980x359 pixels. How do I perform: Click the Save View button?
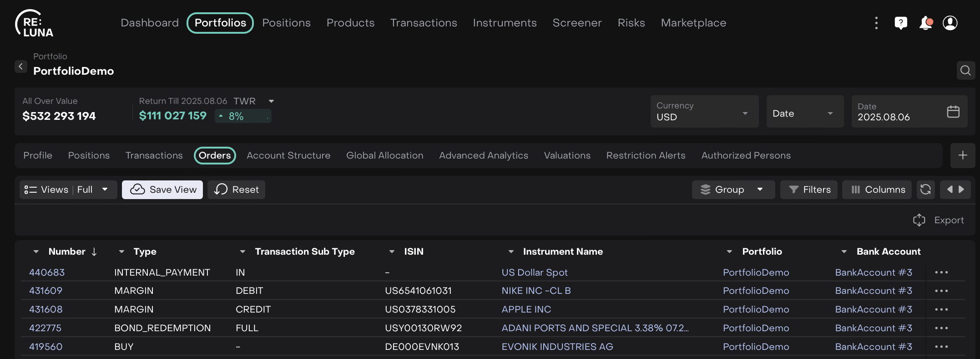(162, 190)
